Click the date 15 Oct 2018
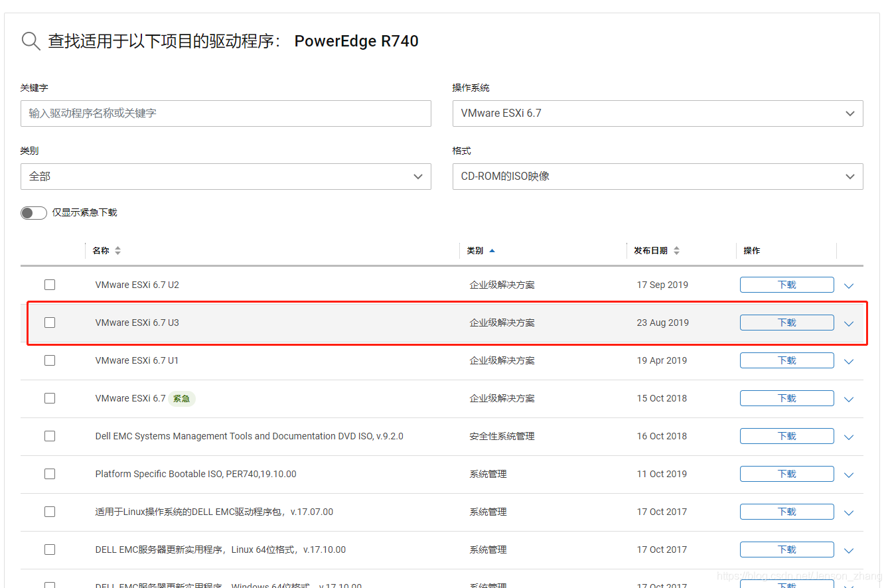The height and width of the screenshot is (588, 888). pyautogui.click(x=662, y=398)
